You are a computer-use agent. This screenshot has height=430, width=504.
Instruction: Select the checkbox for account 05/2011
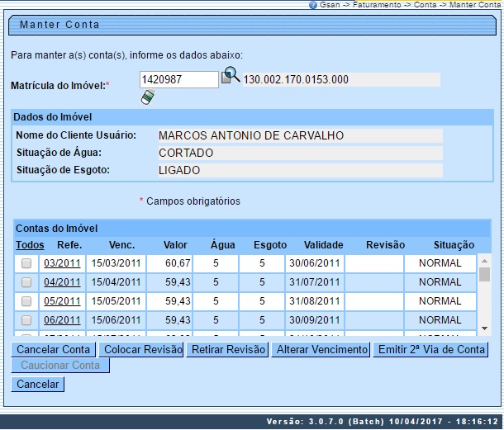(26, 301)
